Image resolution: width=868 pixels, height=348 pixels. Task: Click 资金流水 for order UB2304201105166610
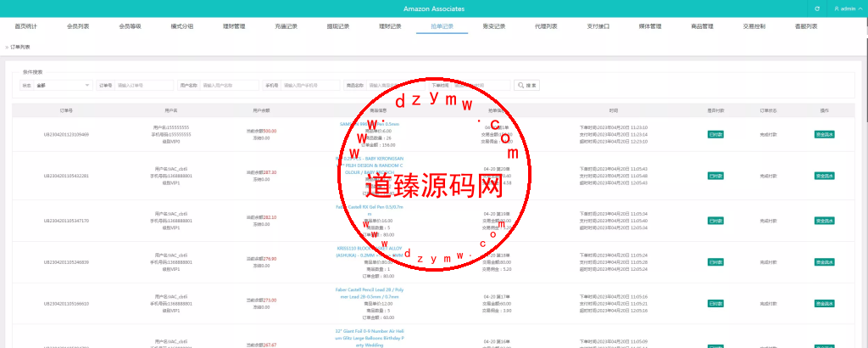[824, 304]
